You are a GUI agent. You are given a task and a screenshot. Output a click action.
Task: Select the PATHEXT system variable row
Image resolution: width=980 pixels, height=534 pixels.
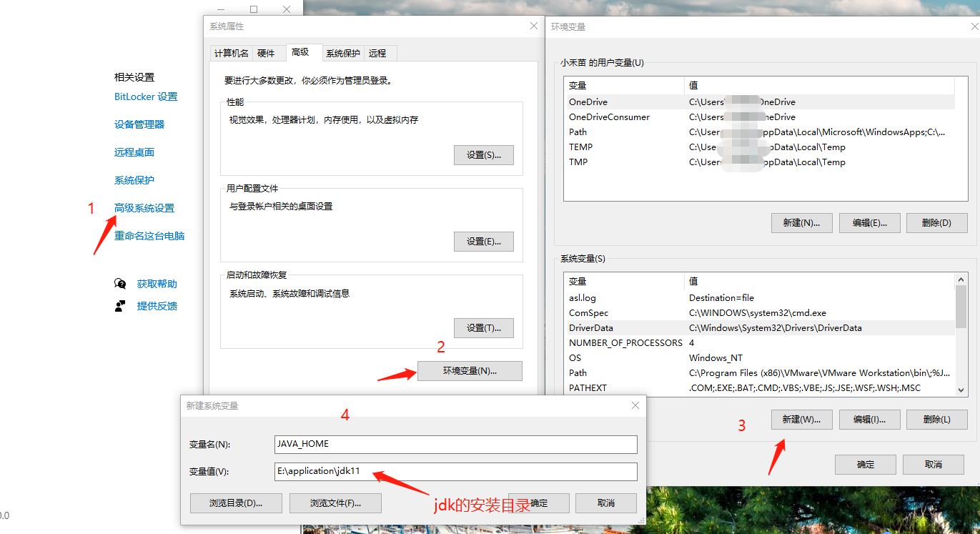click(x=761, y=388)
